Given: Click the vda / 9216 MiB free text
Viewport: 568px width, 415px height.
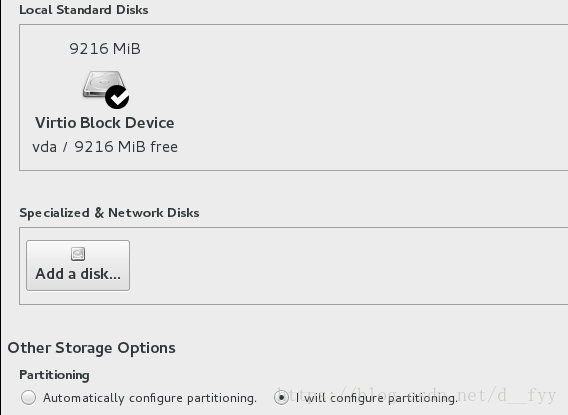Looking at the screenshot, I should click(x=105, y=147).
